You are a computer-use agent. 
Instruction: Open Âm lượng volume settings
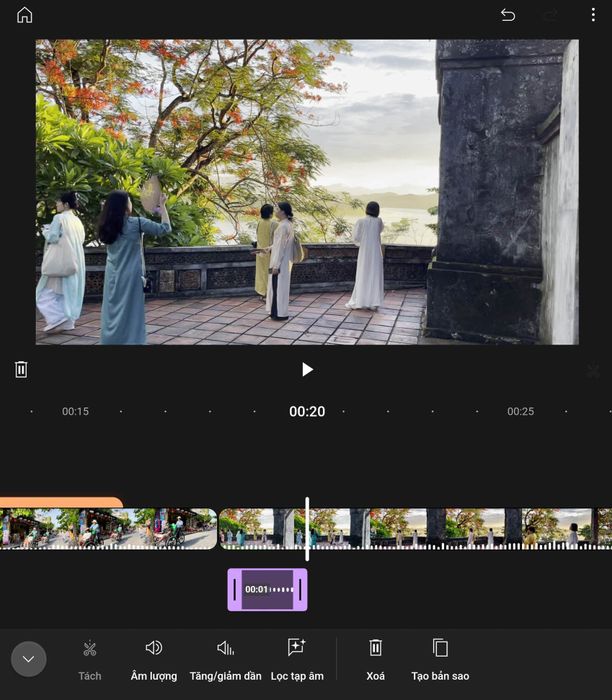click(154, 661)
